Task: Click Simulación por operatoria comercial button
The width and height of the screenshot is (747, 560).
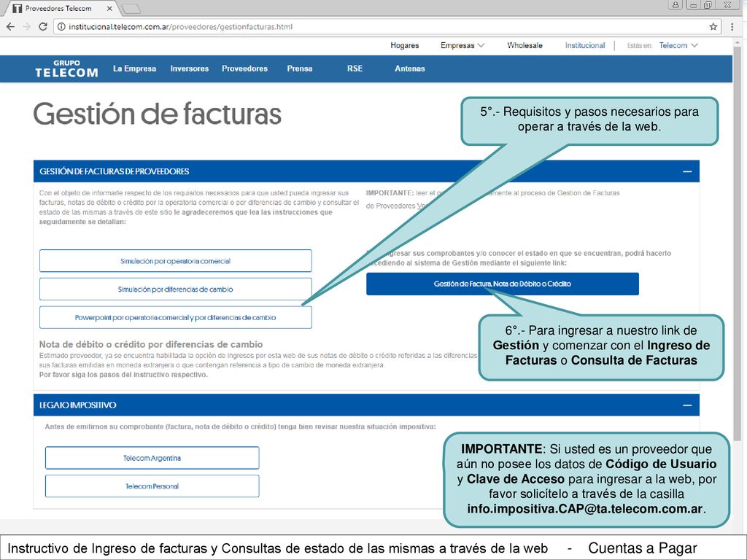Action: (x=175, y=261)
